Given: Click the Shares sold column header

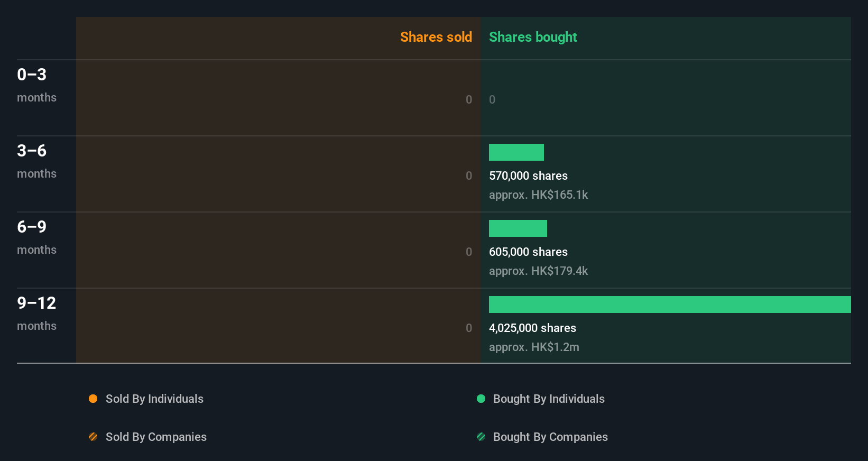Looking at the screenshot, I should coord(436,37).
